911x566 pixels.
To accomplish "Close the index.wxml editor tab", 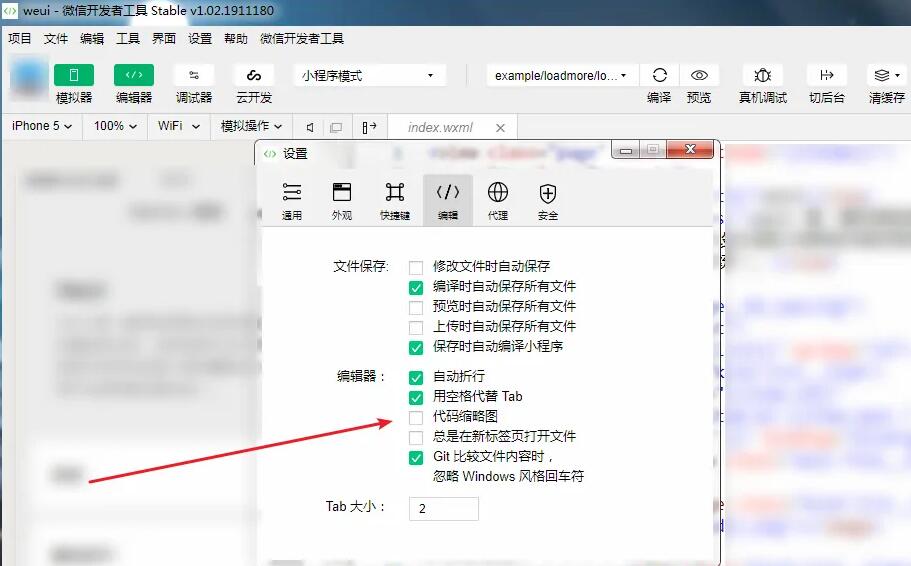I will coord(500,128).
